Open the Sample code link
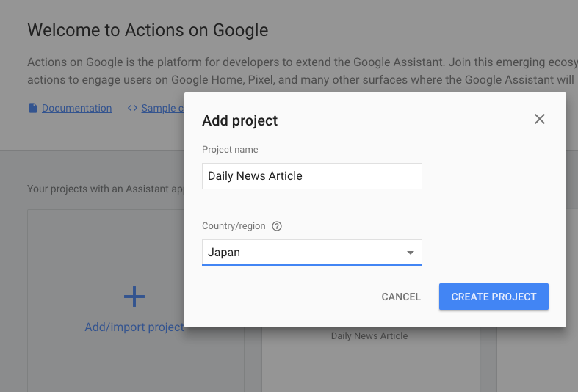This screenshot has height=392, width=578. [162, 108]
